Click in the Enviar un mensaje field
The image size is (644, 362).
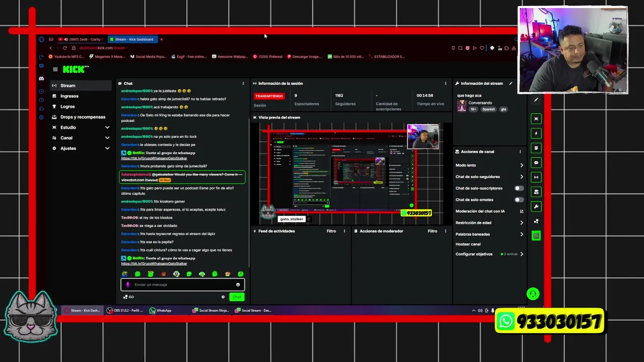click(182, 285)
